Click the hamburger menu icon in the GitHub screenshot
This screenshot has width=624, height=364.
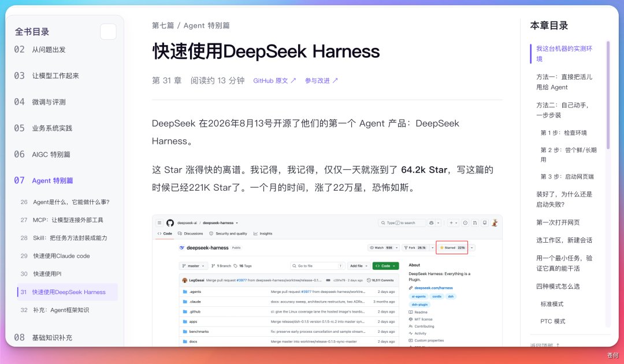click(159, 223)
